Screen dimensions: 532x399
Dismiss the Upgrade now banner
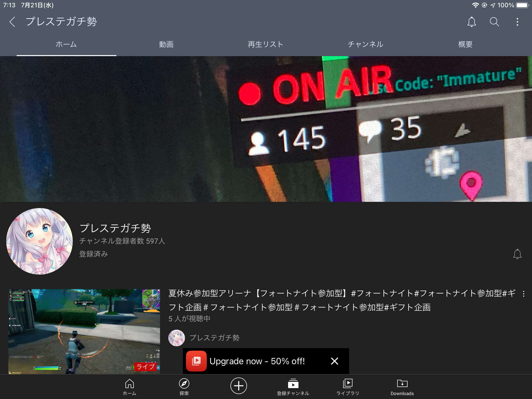click(335, 361)
